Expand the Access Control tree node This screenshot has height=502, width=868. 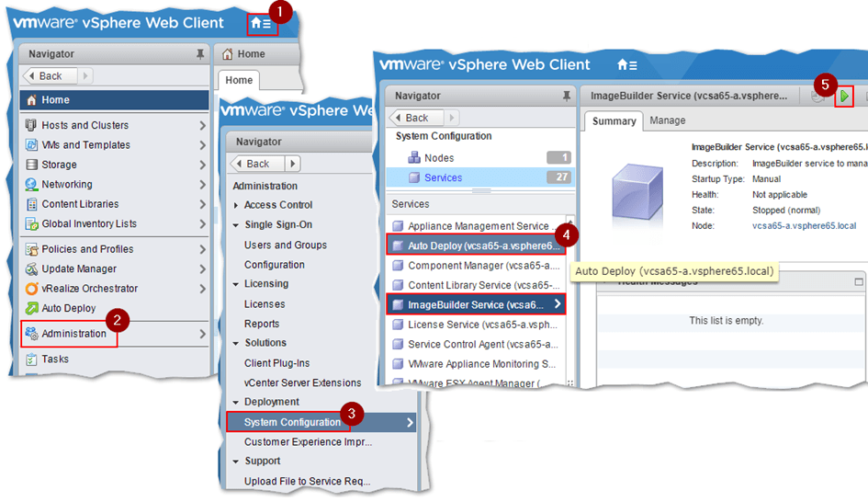click(x=236, y=206)
